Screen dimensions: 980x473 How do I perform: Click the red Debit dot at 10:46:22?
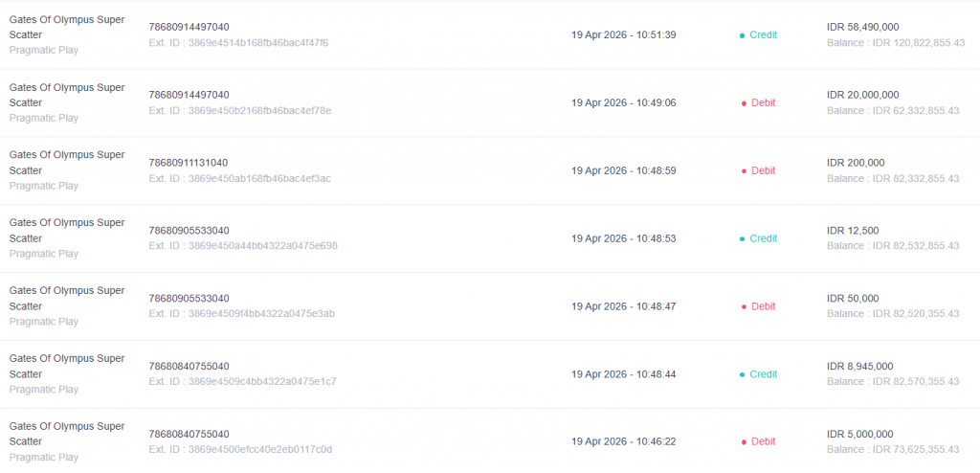click(x=744, y=443)
